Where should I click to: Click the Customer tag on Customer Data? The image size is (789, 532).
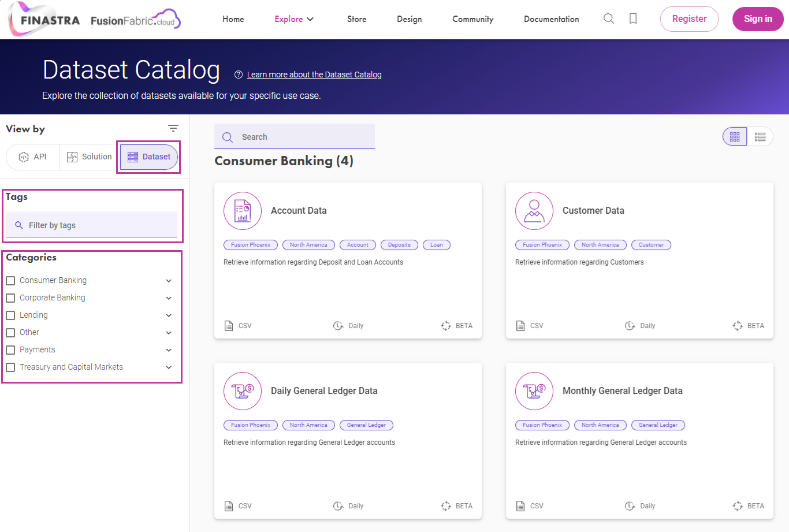(x=651, y=245)
